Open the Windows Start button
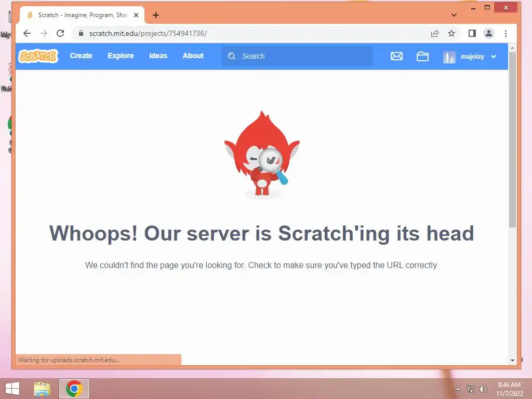This screenshot has height=399, width=532. coord(12,389)
